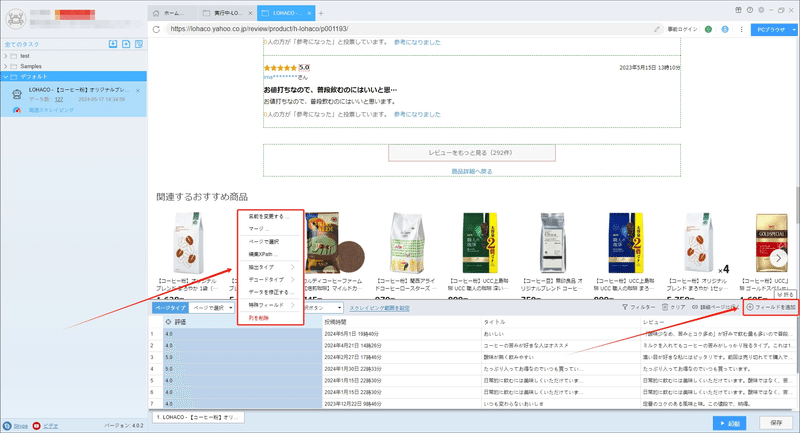Screen dimensions: 800x433
Task: Open the three-dot more options menu
Action: (x=741, y=29)
